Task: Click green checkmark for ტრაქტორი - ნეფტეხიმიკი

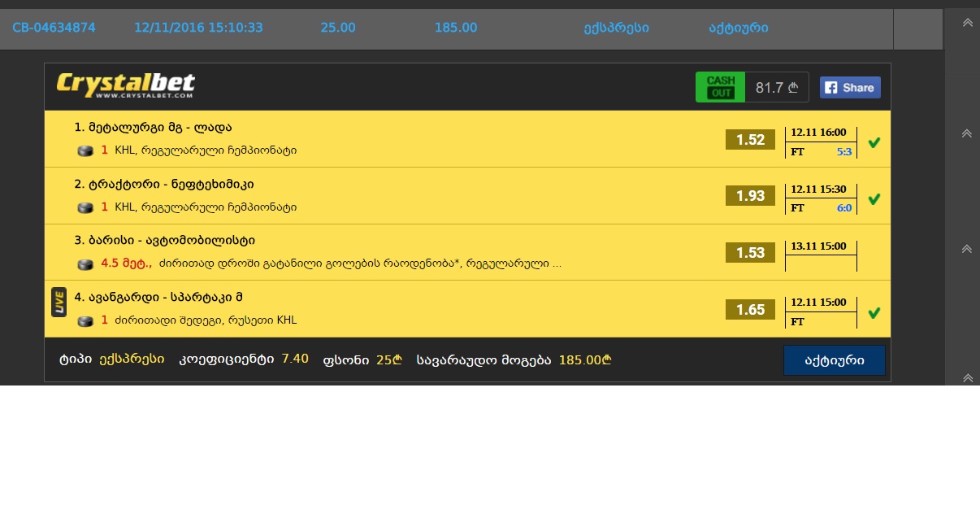Action: (x=874, y=198)
